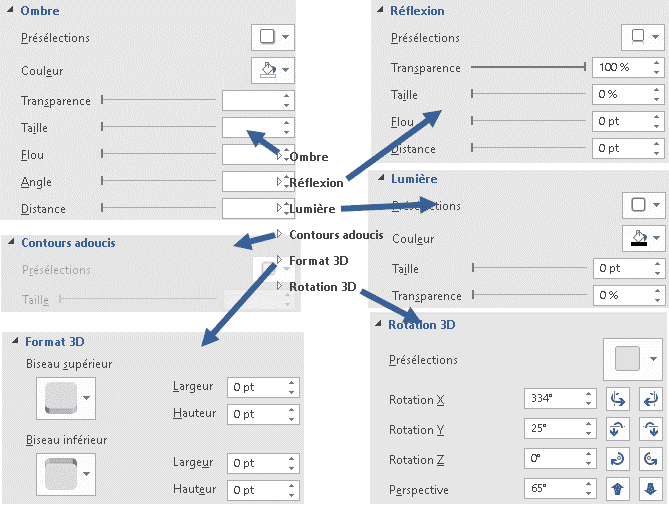Expand the collapsed Rotation 3D entry
669x505 pixels.
[317, 287]
